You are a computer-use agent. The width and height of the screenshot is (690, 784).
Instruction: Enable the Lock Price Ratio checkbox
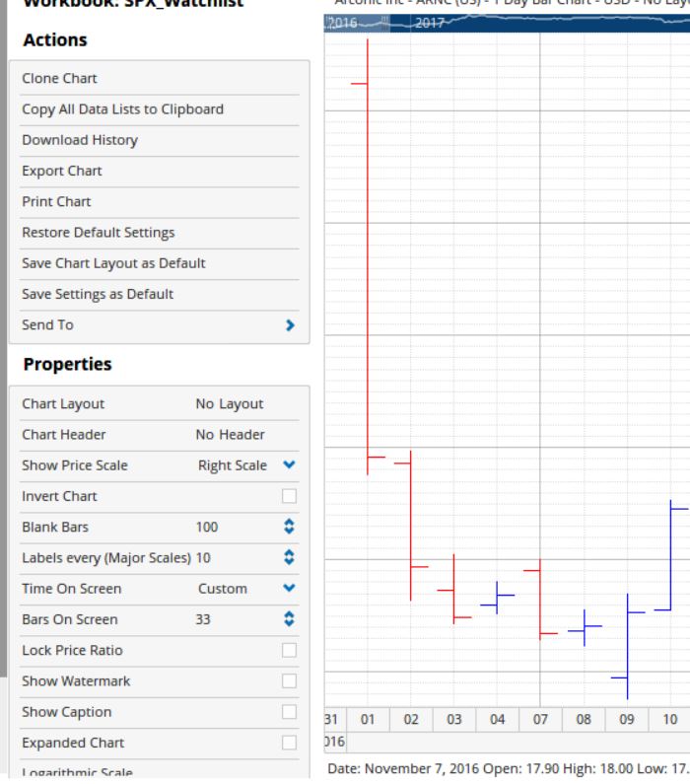[x=289, y=650]
